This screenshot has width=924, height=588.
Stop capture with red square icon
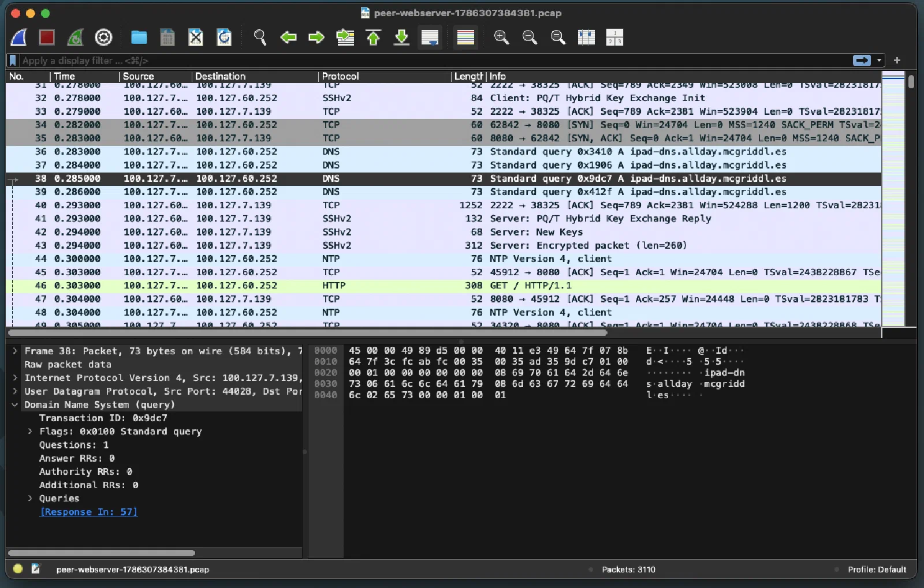click(47, 38)
